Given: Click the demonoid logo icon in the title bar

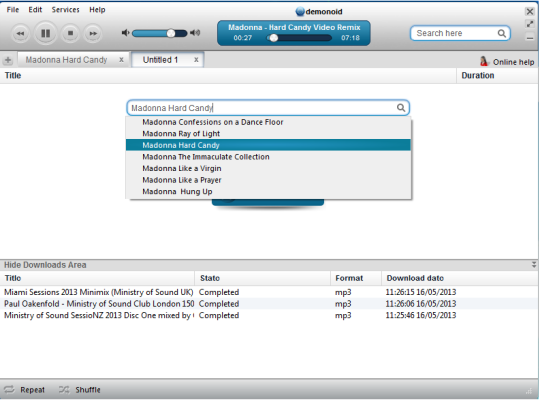Looking at the screenshot, I should (300, 11).
